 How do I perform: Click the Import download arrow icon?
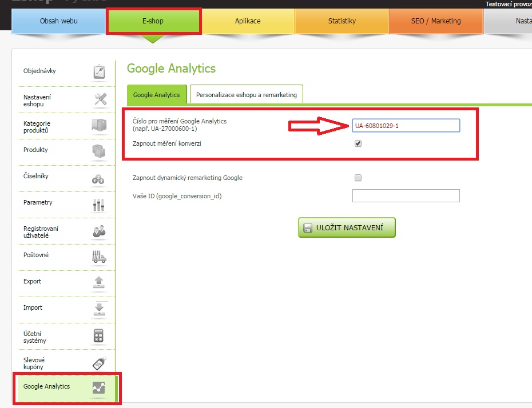point(99,309)
